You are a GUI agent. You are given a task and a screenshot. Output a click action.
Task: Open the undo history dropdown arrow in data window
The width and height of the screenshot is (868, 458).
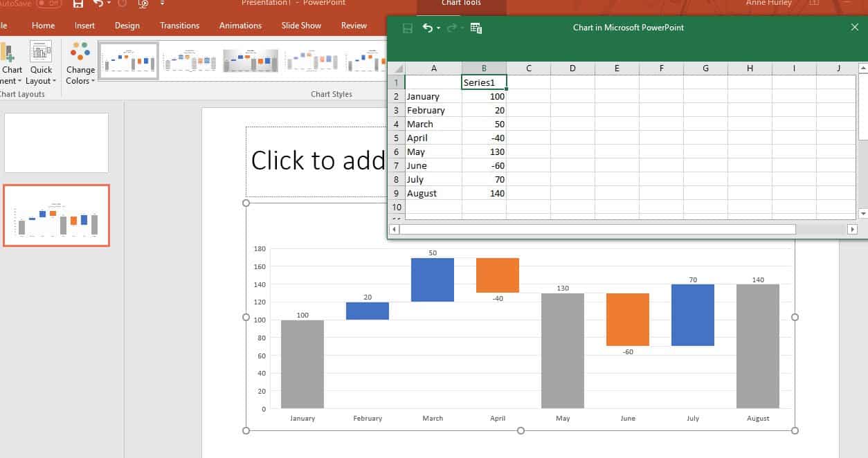[x=439, y=28]
